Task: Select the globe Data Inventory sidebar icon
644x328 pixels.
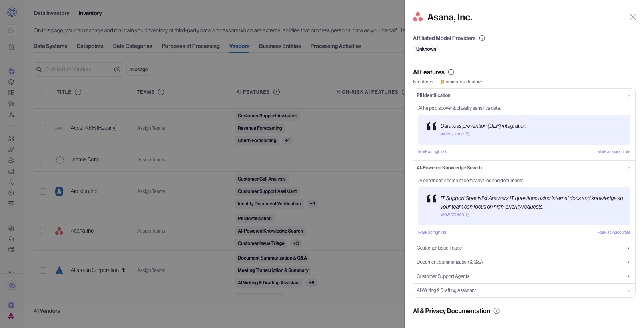Action: pyautogui.click(x=11, y=71)
